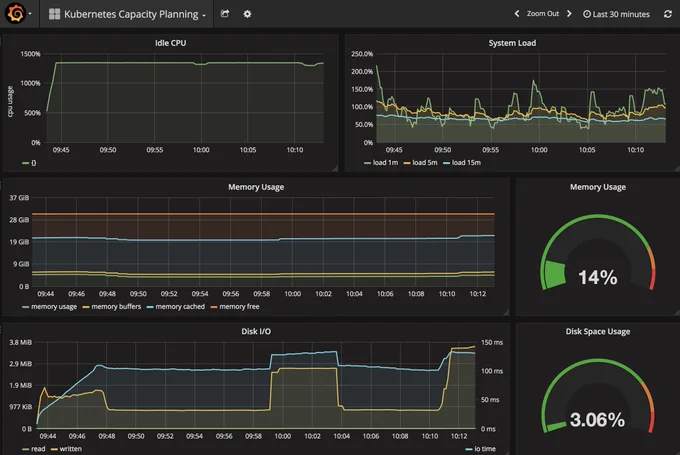Open the Idle CPU panel title menu
The height and width of the screenshot is (455, 680).
point(170,43)
